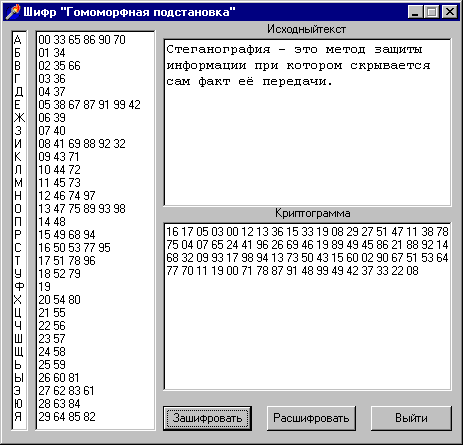Screen dimensions: 463x445
Task: Select letter У in the alphabet list
Action: click(x=18, y=274)
